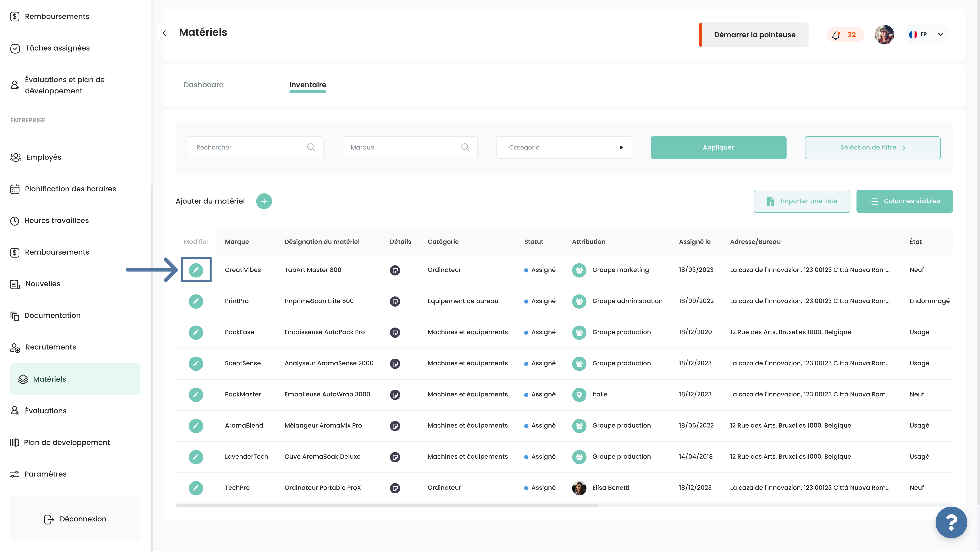Click the État column header
Viewport: 980px width, 551px height.
pos(916,242)
